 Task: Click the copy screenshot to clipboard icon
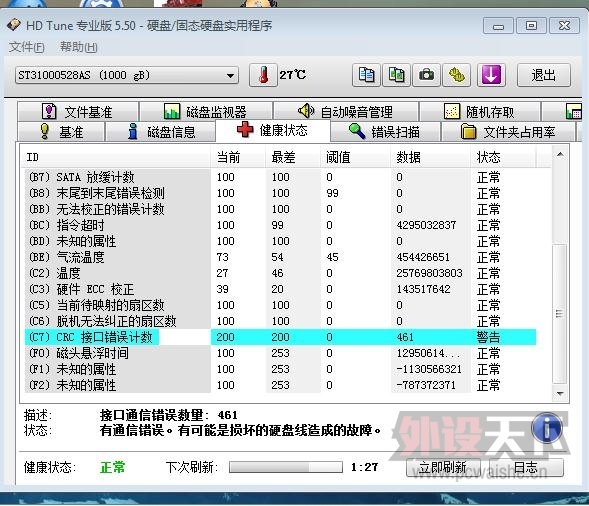396,75
